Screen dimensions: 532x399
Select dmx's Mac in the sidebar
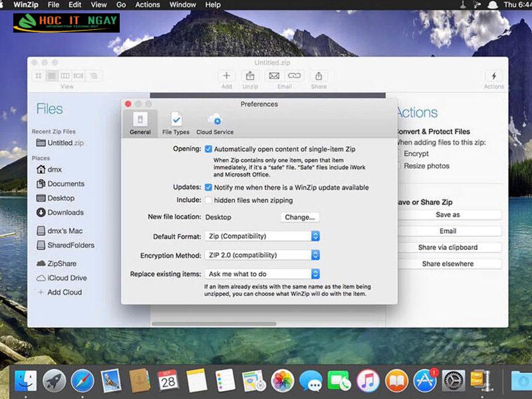[x=60, y=231]
